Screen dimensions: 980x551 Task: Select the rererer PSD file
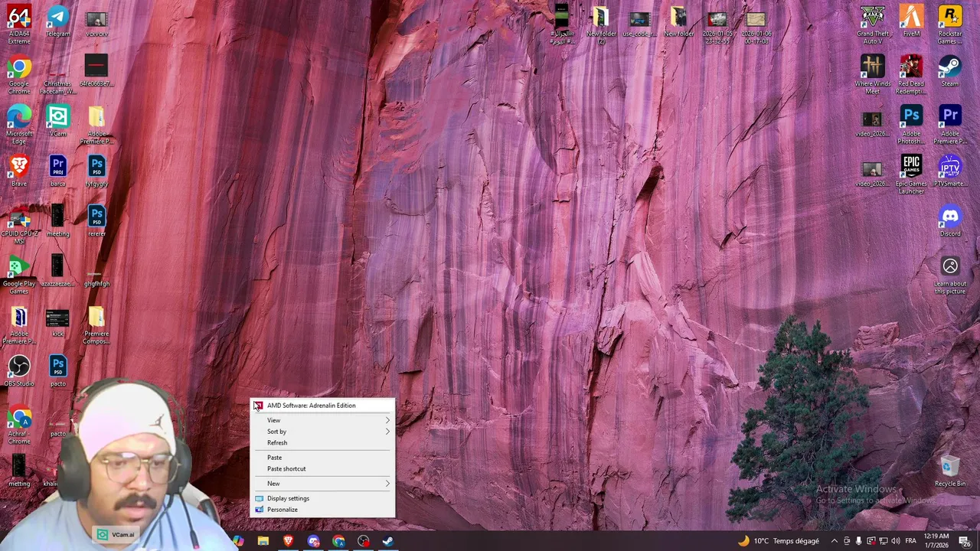click(x=96, y=220)
